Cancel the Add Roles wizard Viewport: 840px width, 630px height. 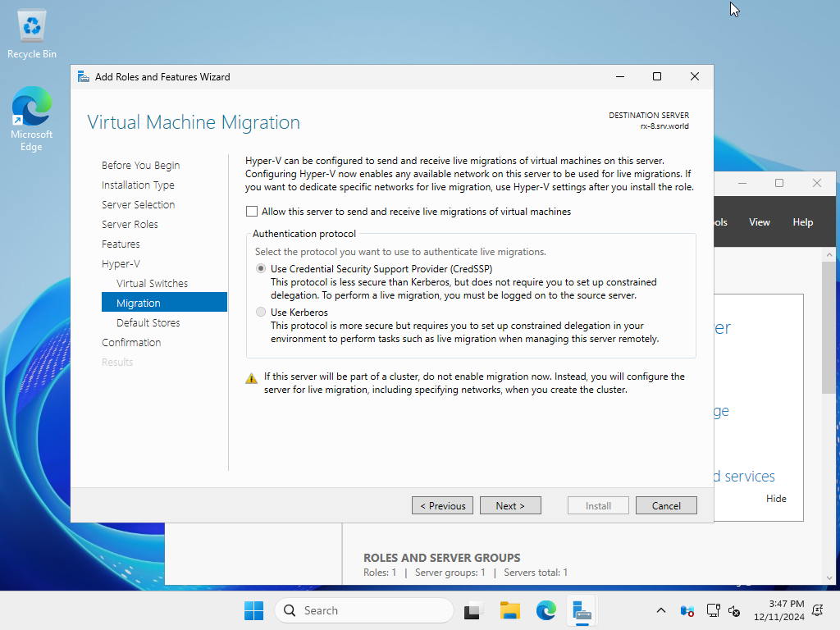pyautogui.click(x=666, y=505)
